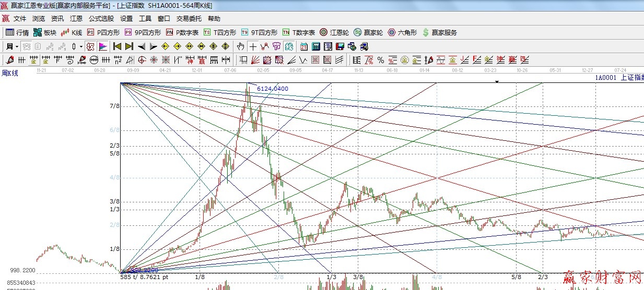The width and height of the screenshot is (644, 290).
Task: Select the hand pan tool
Action: pyautogui.click(x=241, y=46)
